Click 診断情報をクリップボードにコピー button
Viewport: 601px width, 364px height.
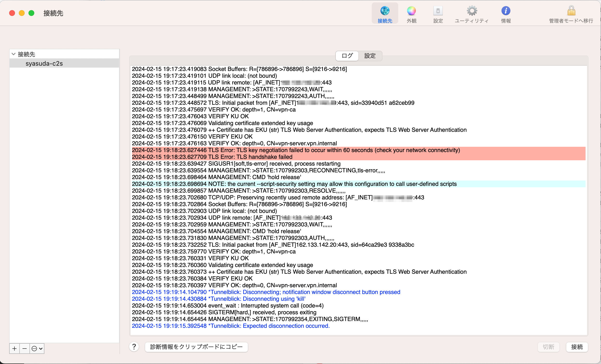196,347
